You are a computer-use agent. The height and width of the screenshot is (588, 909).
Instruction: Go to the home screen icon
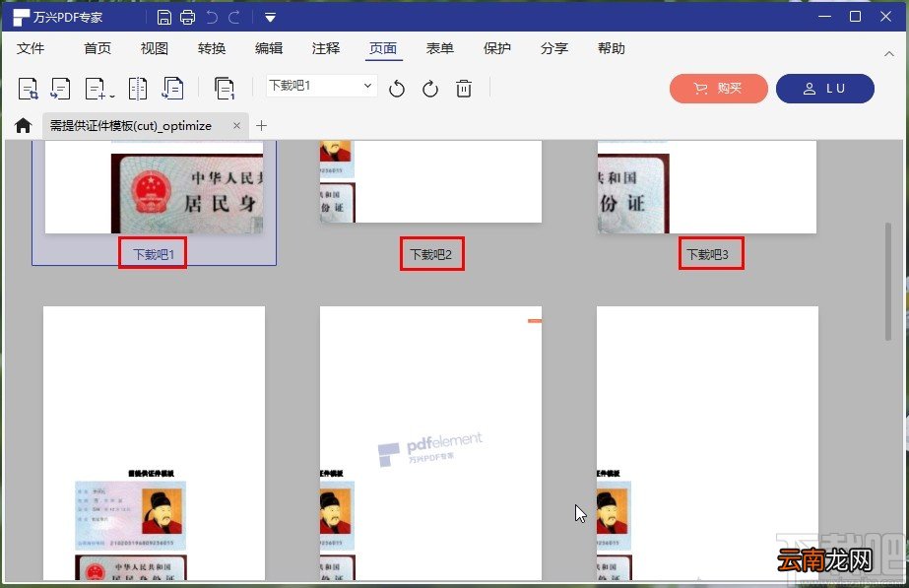click(24, 125)
